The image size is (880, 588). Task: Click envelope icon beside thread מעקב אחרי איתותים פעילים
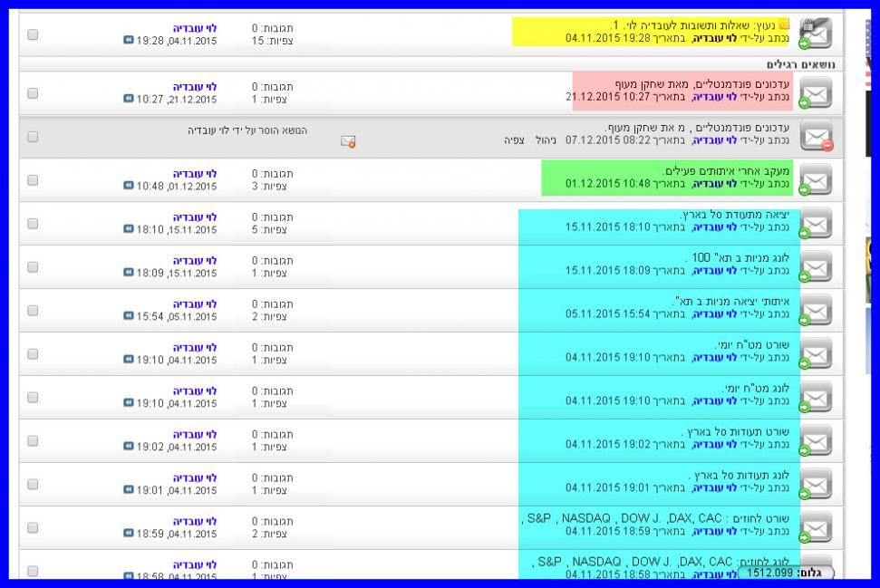point(816,179)
